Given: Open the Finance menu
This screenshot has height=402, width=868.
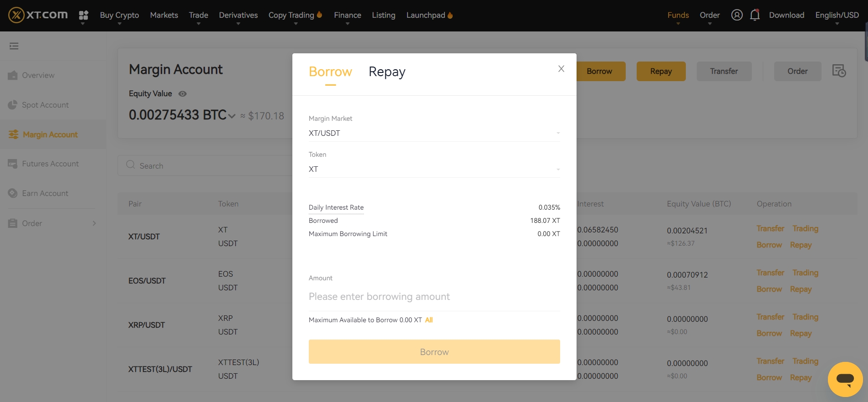Looking at the screenshot, I should tap(347, 15).
